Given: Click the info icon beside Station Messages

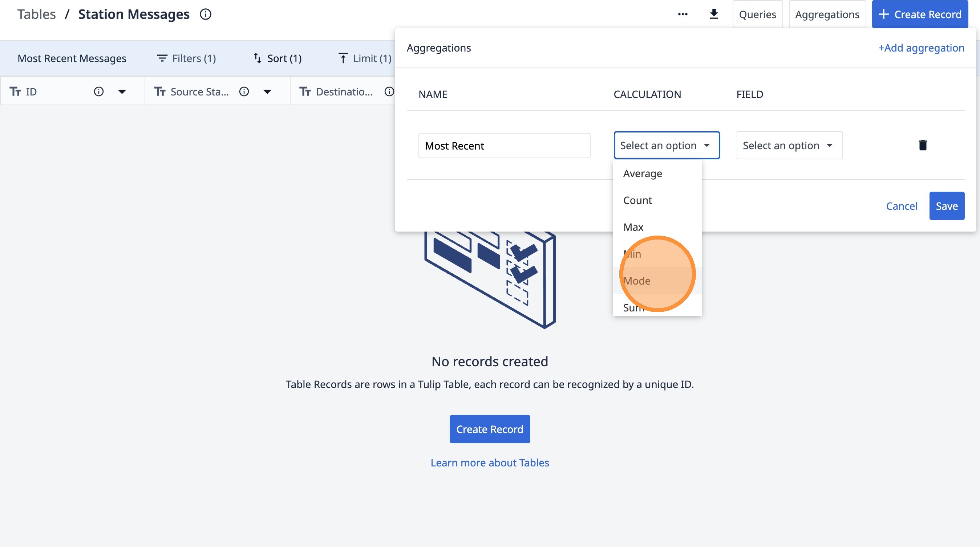Looking at the screenshot, I should point(206,15).
